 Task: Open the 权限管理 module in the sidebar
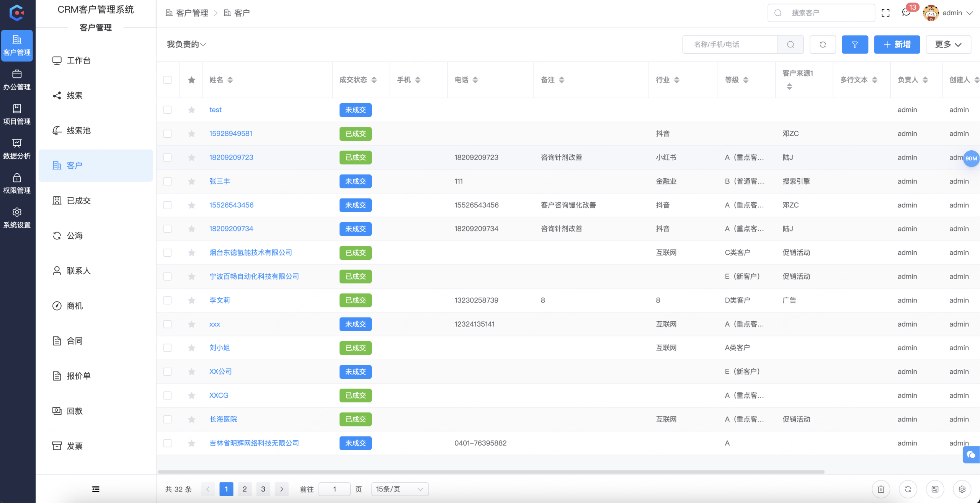pyautogui.click(x=17, y=183)
